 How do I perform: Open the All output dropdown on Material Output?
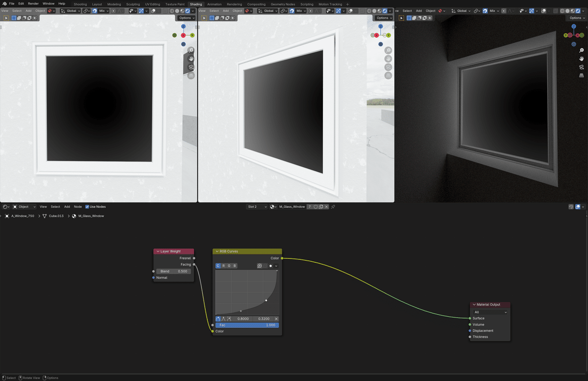tap(490, 312)
